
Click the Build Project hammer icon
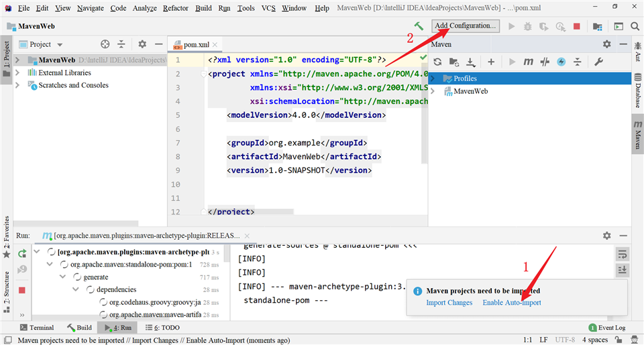click(x=419, y=26)
